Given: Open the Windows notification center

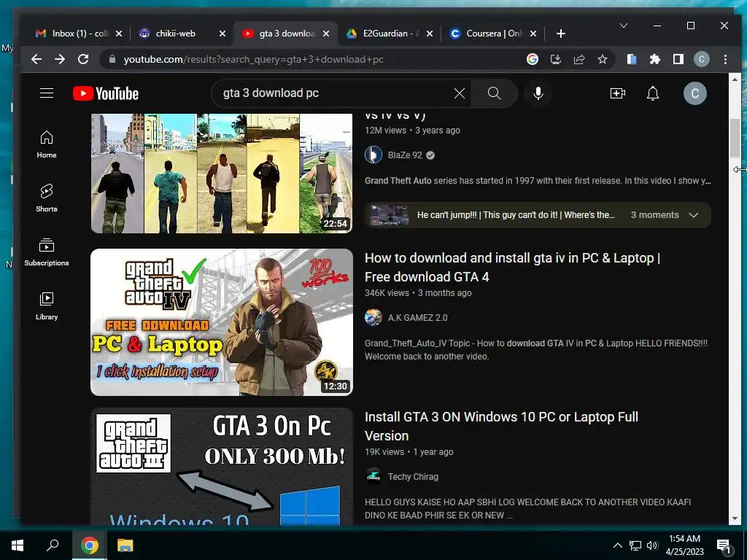Looking at the screenshot, I should [x=724, y=546].
